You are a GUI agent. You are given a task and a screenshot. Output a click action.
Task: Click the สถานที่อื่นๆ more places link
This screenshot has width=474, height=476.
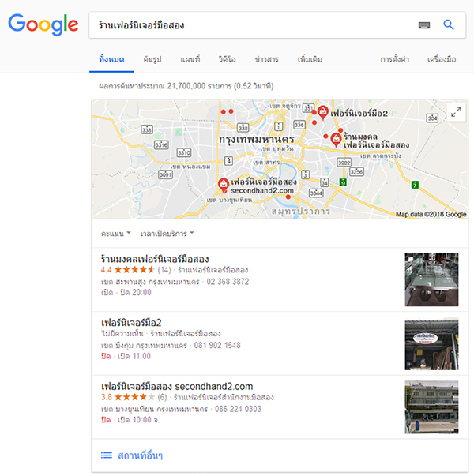tap(140, 455)
